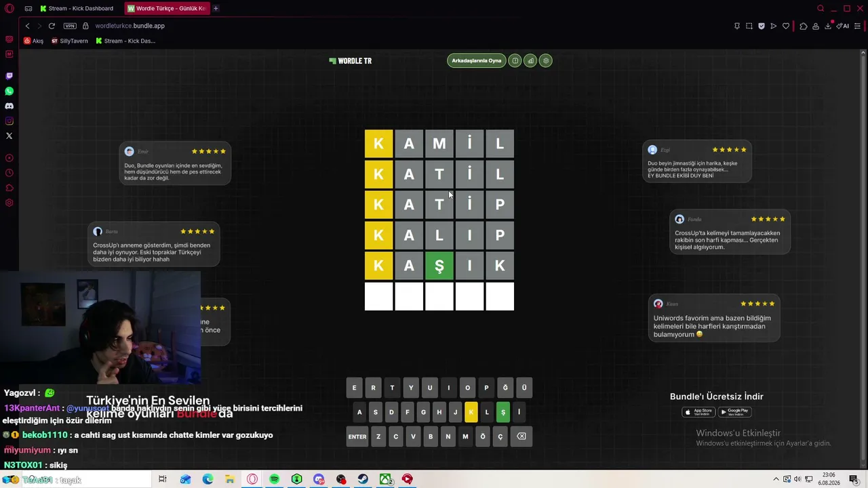Viewport: 868px width, 488px height.
Task: Open the Stream - Kick Das... bookmark
Action: [125, 41]
